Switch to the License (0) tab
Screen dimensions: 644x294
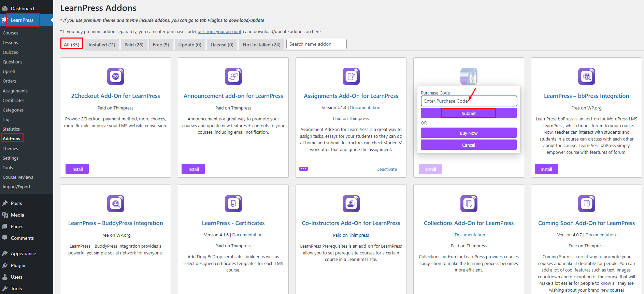[222, 45]
